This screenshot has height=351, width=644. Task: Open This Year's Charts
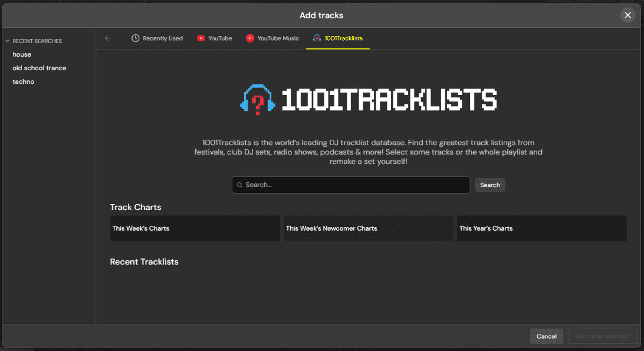(541, 228)
